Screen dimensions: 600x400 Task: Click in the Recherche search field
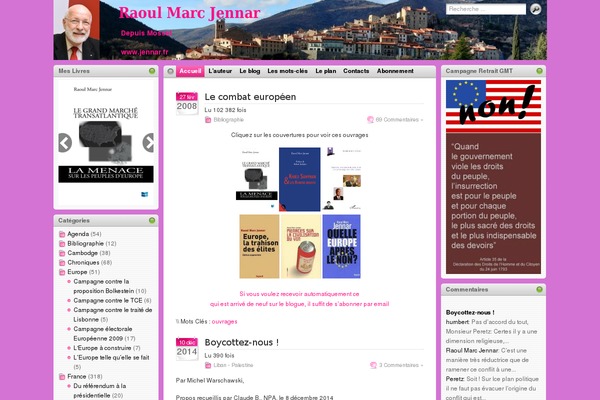pyautogui.click(x=486, y=9)
